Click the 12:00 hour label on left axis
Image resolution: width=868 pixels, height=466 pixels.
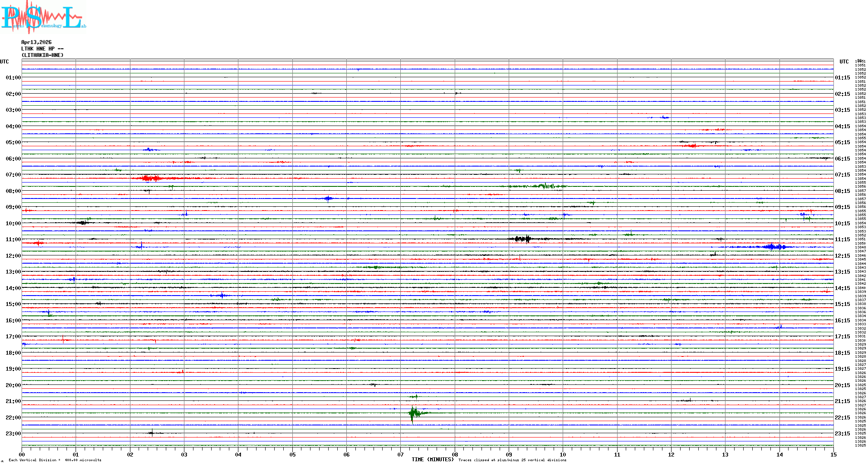tap(13, 256)
